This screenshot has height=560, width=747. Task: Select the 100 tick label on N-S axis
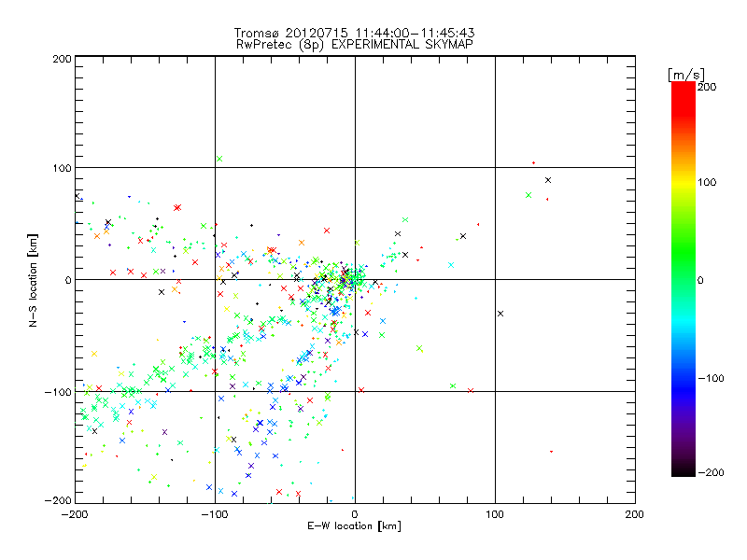pyautogui.click(x=62, y=168)
